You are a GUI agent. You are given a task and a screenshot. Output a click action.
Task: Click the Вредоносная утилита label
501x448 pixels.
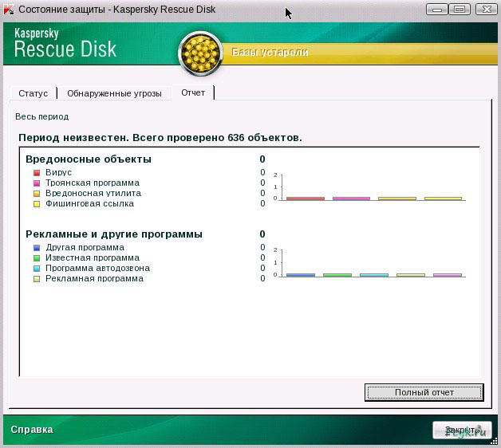tap(93, 193)
